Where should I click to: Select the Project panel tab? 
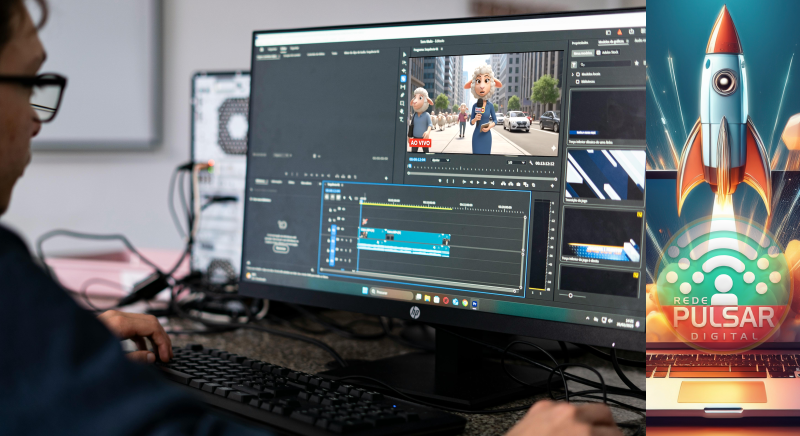pos(261,182)
